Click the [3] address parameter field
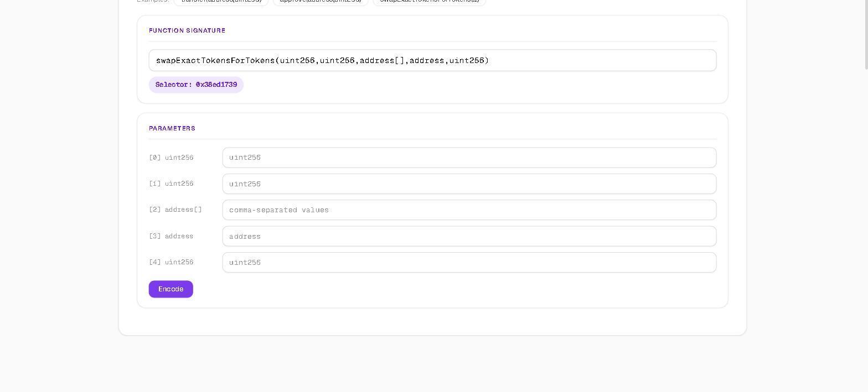This screenshot has height=392, width=868. click(x=469, y=236)
